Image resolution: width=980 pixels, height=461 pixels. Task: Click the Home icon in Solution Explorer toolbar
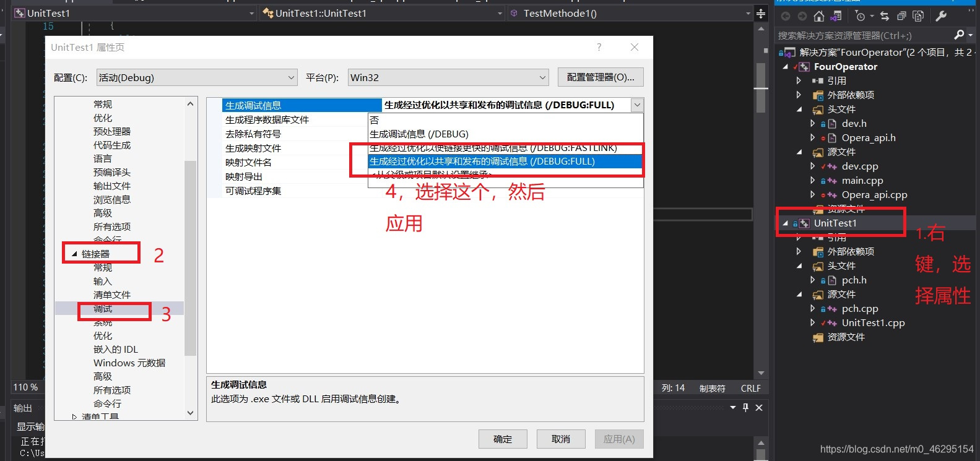[x=819, y=16]
